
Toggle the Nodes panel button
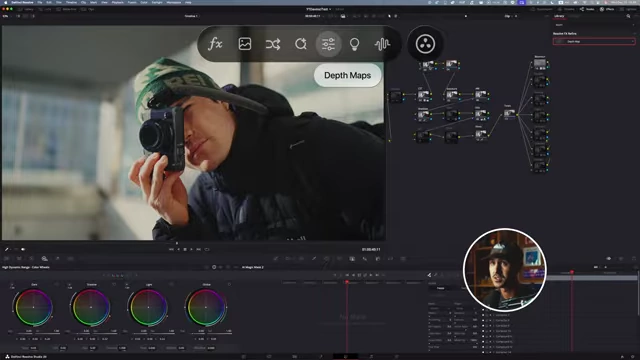[587, 9]
